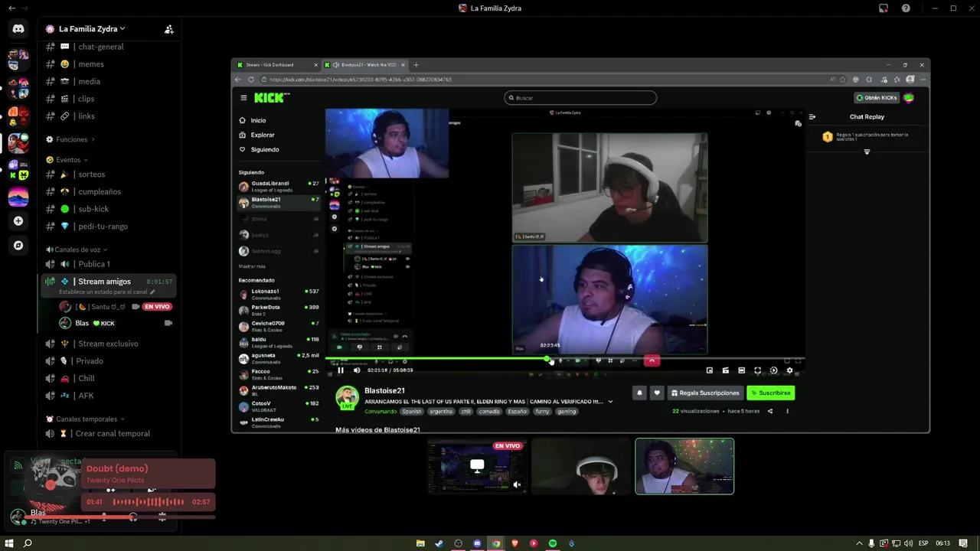
Task: Select the EN VIVO screen-share thumbnail
Action: point(477,466)
